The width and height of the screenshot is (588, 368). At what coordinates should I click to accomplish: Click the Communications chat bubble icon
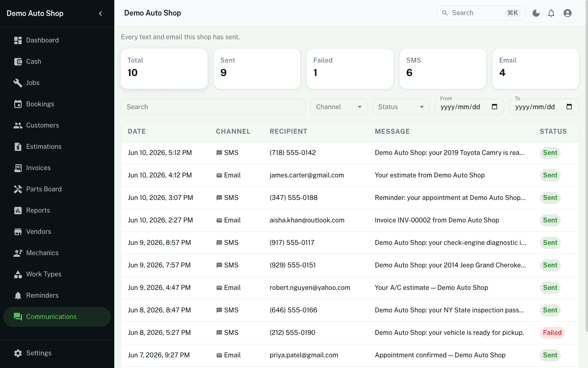18,316
